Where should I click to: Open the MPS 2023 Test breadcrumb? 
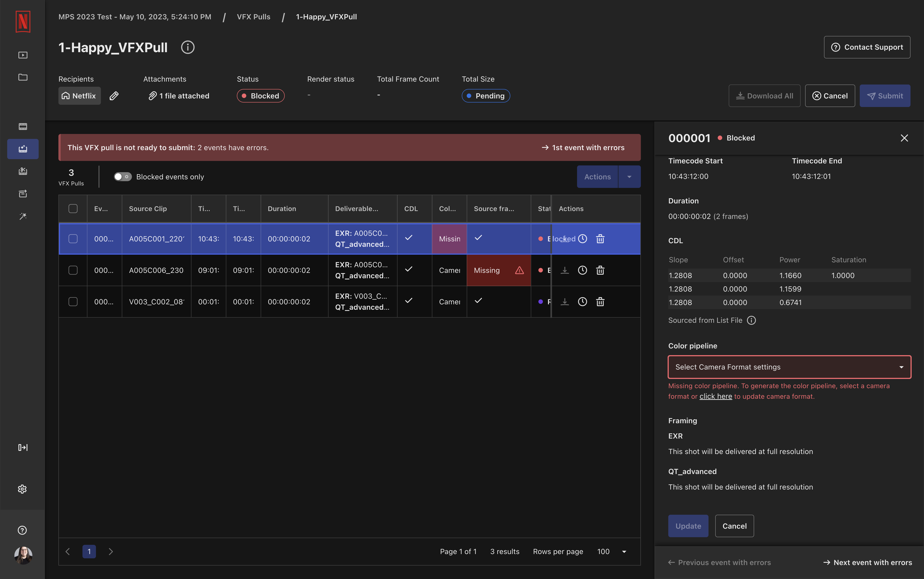coord(135,17)
